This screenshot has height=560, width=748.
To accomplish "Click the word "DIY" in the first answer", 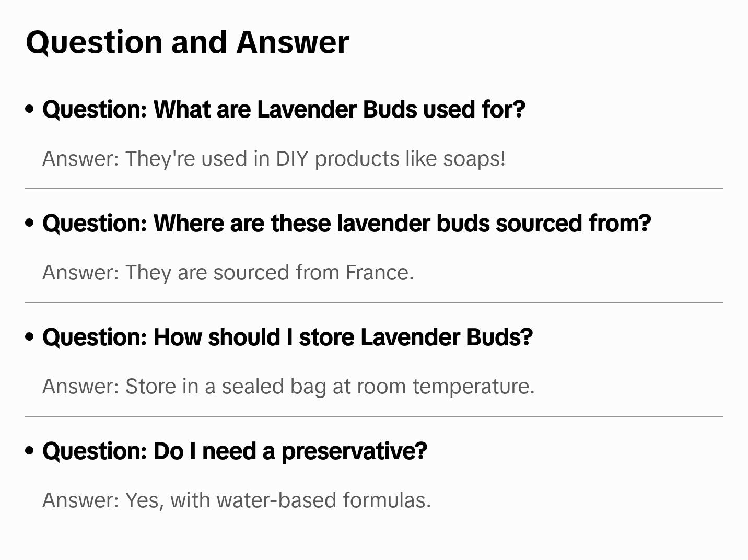I will [292, 158].
